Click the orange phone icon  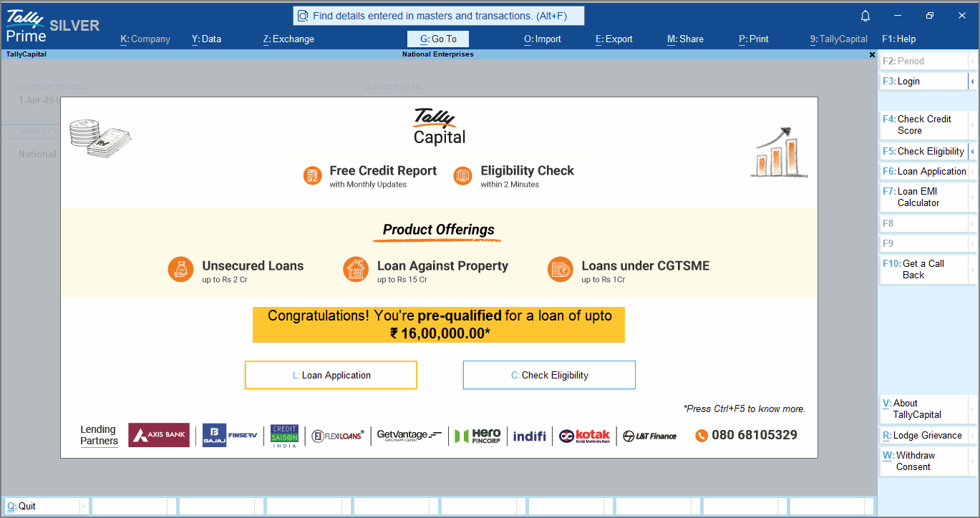pos(702,436)
